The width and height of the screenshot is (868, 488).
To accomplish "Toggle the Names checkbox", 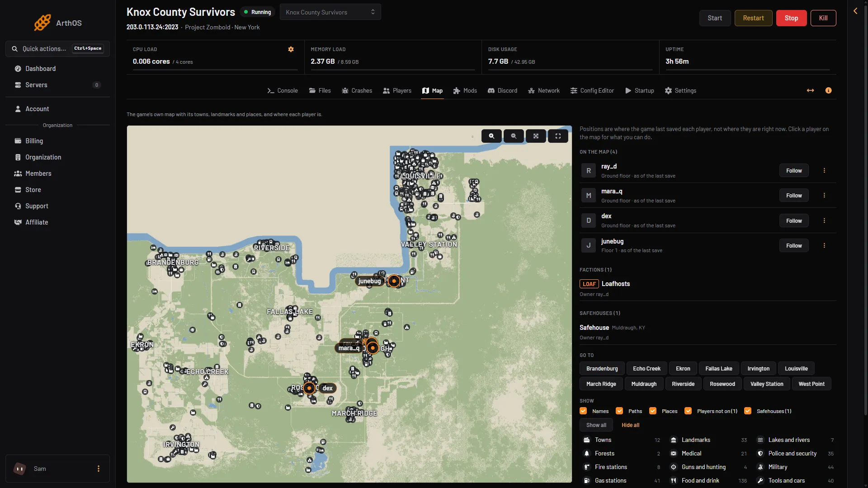I will 583,411.
